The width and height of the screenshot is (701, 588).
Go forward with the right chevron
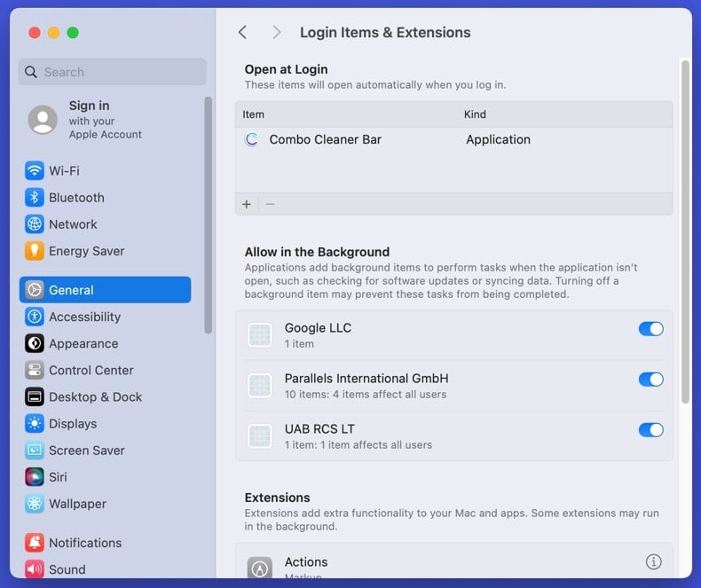pyautogui.click(x=277, y=32)
